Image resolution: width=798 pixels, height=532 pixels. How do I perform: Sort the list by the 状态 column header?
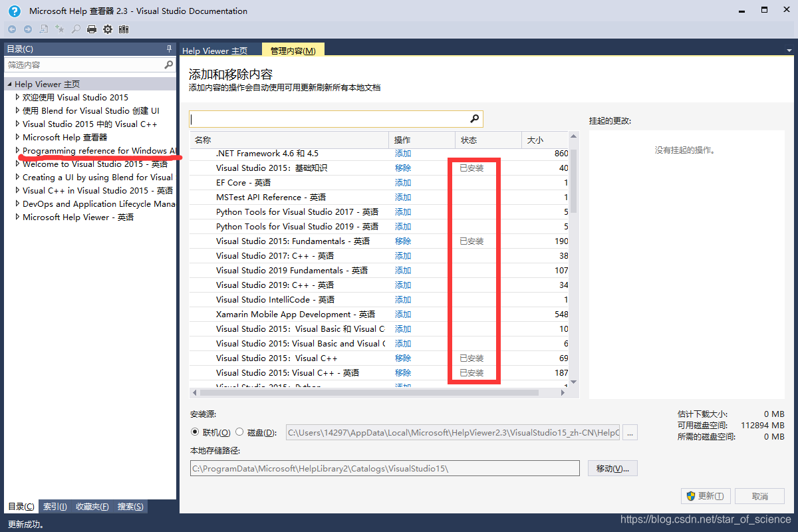pyautogui.click(x=488, y=140)
